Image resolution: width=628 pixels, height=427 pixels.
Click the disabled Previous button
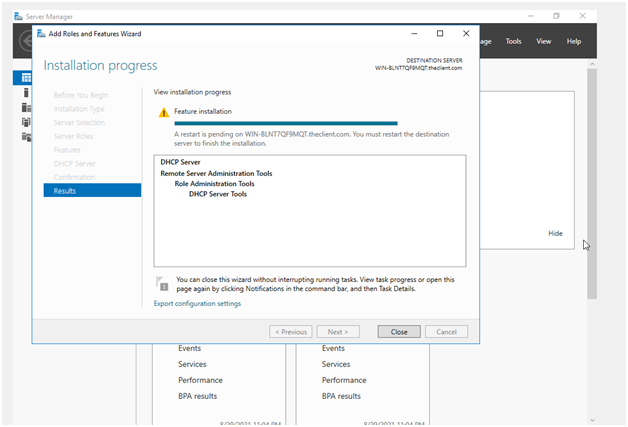291,332
